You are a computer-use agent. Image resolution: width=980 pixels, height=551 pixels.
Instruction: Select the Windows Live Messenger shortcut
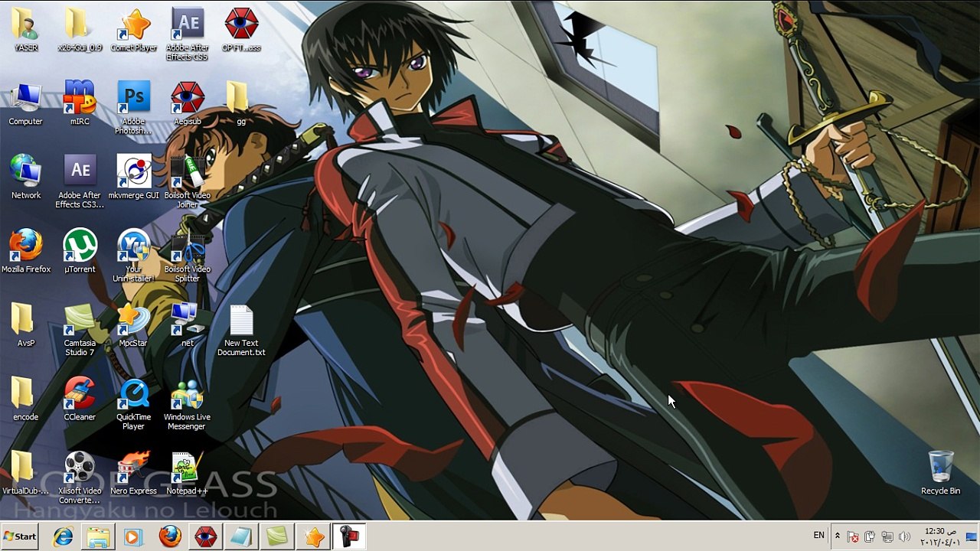(187, 403)
